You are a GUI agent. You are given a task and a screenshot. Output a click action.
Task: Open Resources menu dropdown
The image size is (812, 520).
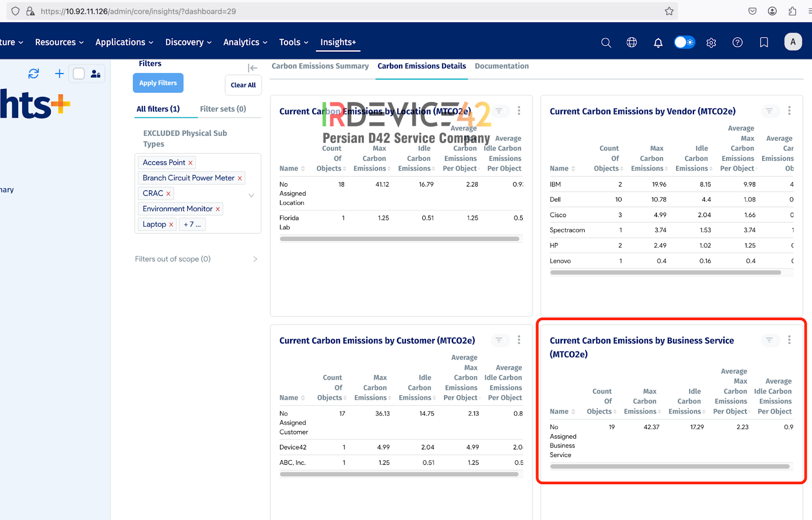(x=59, y=42)
